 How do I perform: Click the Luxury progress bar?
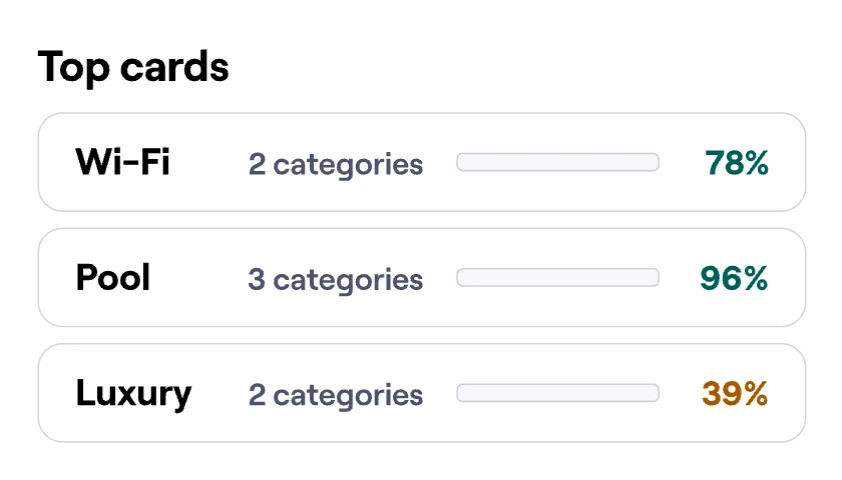pyautogui.click(x=557, y=393)
